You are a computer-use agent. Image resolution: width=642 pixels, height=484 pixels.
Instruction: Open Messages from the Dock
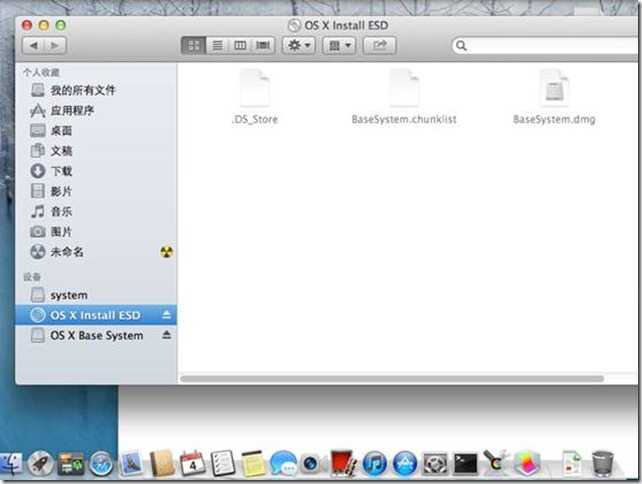pos(283,464)
